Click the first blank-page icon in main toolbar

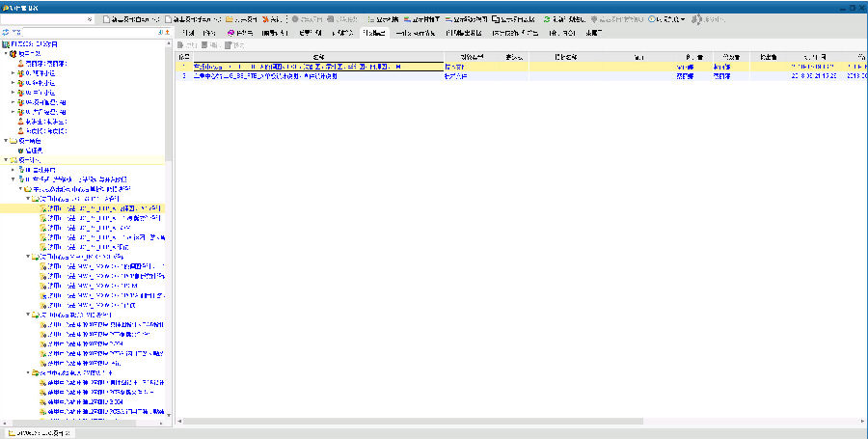pos(107,19)
